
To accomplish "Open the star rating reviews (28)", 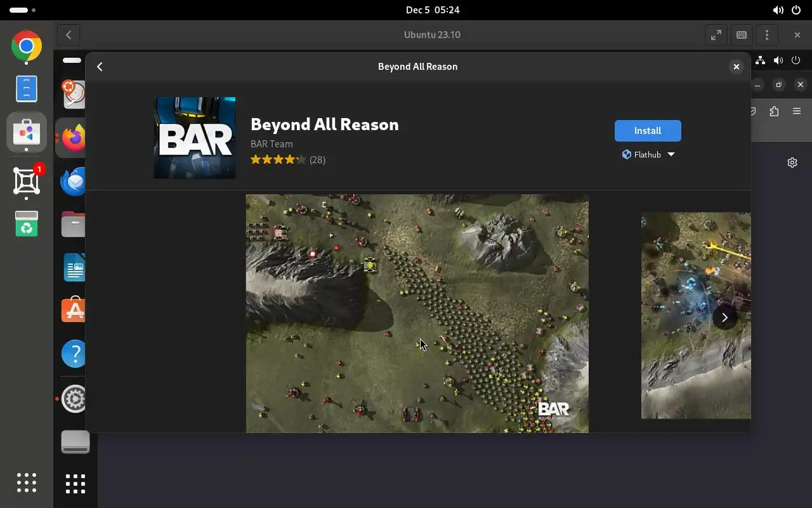I will click(288, 159).
